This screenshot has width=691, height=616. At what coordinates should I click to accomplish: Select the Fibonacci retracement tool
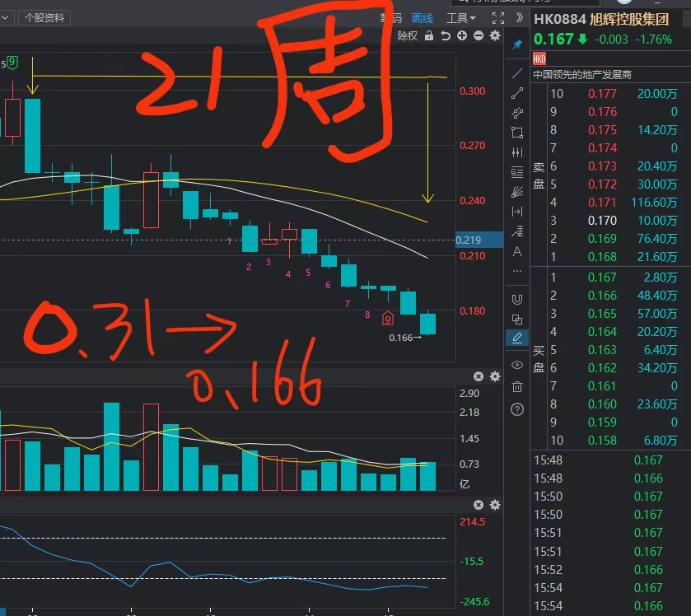tap(517, 231)
